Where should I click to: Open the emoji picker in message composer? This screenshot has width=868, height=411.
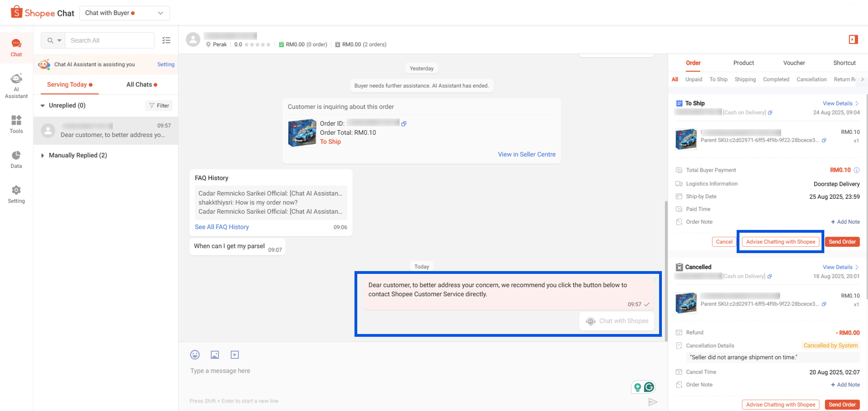(195, 355)
